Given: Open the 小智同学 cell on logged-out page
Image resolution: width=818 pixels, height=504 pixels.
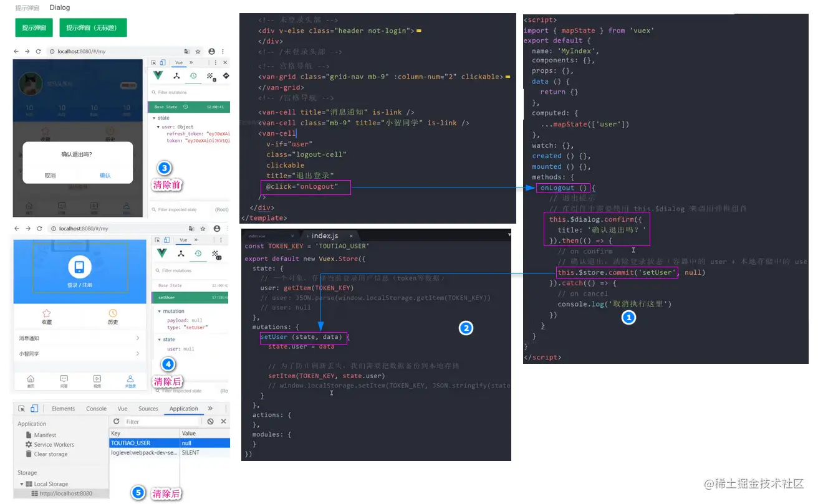Looking at the screenshot, I should click(x=79, y=353).
